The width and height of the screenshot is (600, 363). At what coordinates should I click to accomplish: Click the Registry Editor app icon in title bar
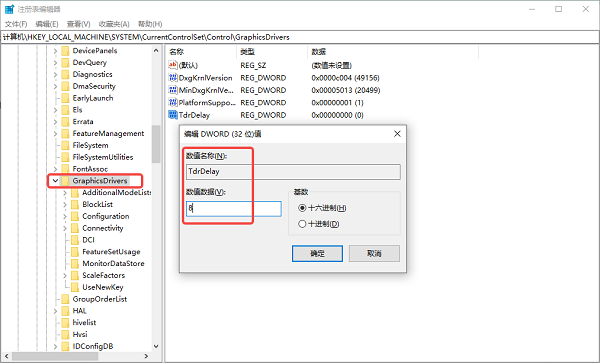9,9
